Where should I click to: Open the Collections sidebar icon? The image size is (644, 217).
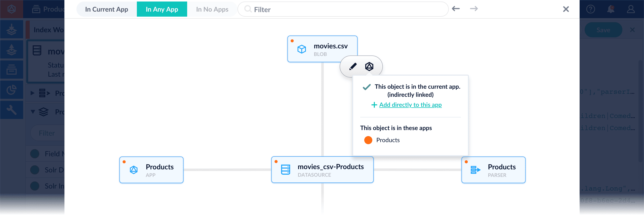[12, 70]
